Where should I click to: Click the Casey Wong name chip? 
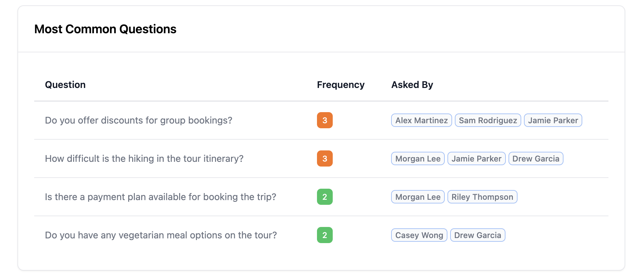click(x=419, y=235)
